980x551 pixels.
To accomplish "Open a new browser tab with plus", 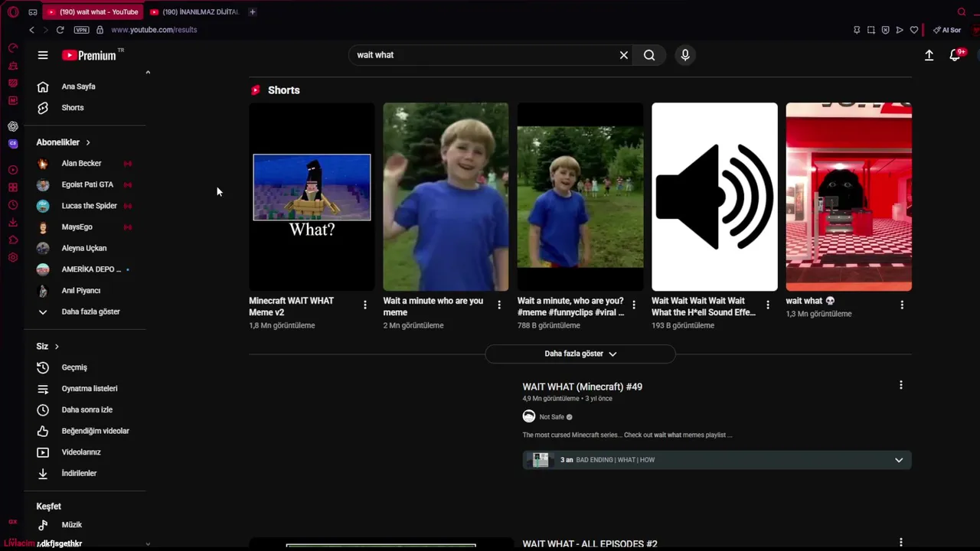I will [252, 11].
